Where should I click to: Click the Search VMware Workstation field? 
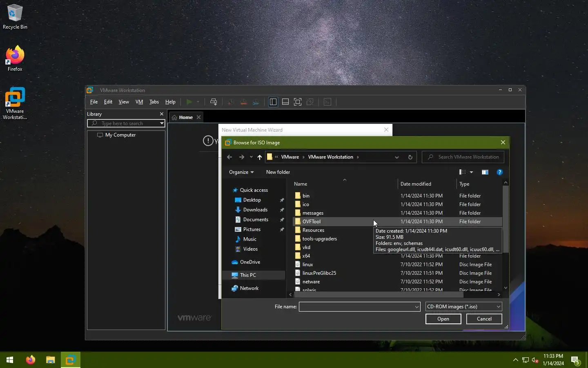tap(463, 157)
